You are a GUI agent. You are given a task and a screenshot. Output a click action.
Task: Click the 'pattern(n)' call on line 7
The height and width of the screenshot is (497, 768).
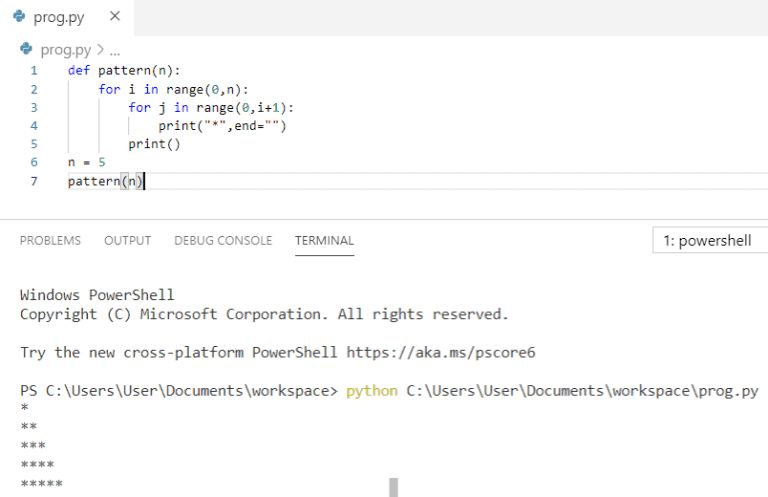(x=105, y=181)
